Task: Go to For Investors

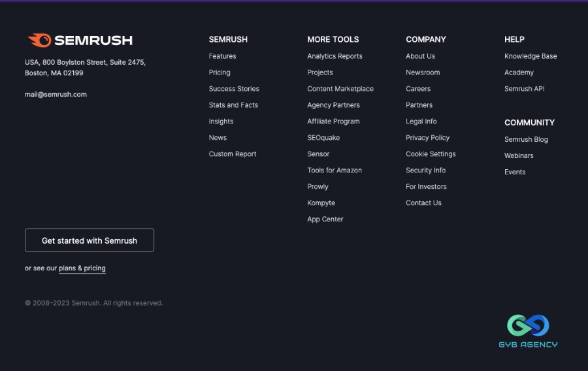Action: [x=426, y=187]
